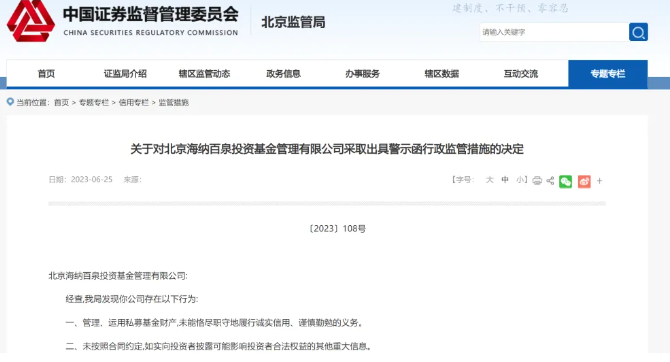This screenshot has width=670, height=362.
Task: Open the 互动交流 navigation tab
Action: (520, 74)
